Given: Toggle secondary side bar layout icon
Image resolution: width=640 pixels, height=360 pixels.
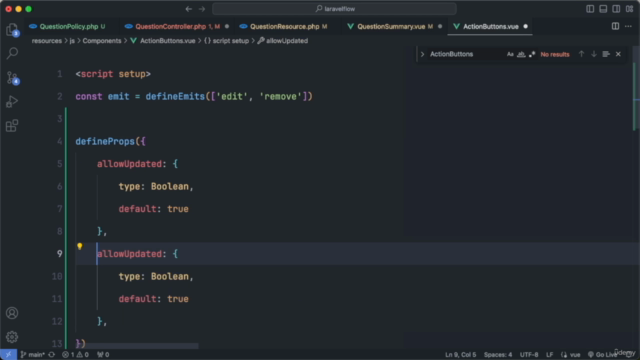Looking at the screenshot, I should tap(616, 9).
